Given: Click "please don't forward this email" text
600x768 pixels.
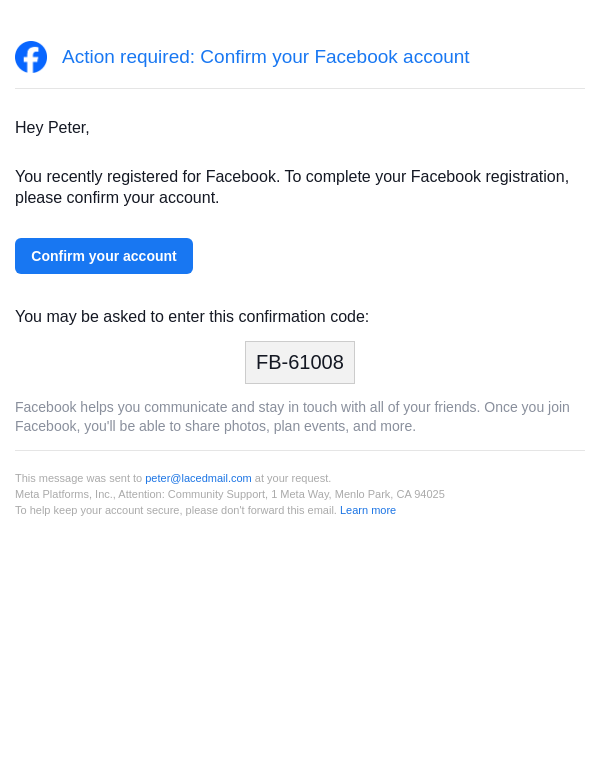Looking at the screenshot, I should pos(270,510).
